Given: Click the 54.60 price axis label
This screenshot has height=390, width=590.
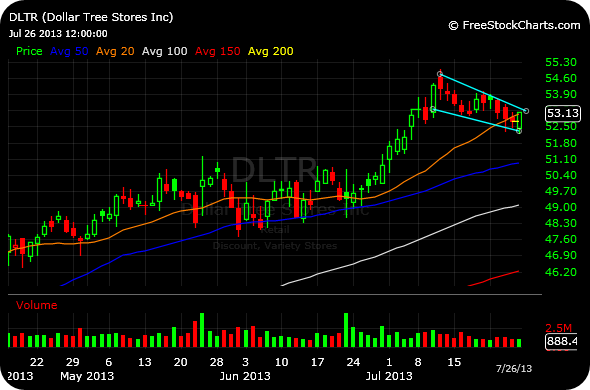Looking at the screenshot, I should 561,78.
